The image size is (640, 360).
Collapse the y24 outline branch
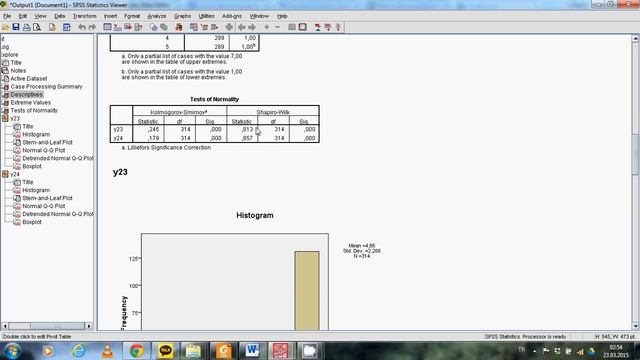click(5, 174)
